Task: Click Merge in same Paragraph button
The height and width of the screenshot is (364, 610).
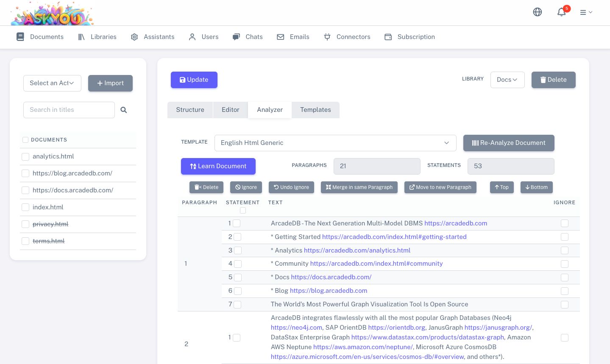Action: [x=359, y=187]
